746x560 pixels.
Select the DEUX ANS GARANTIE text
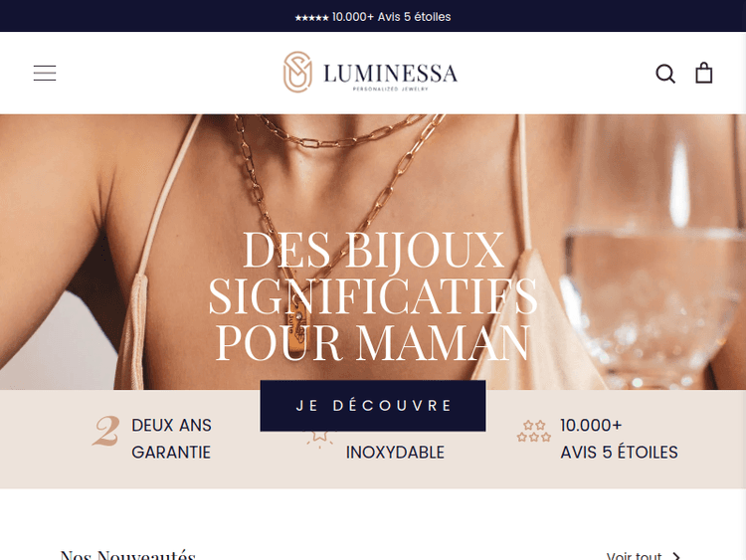(x=171, y=439)
